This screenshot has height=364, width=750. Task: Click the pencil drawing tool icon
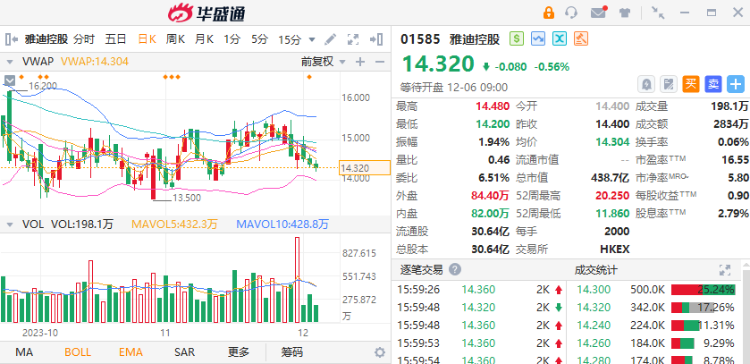(x=330, y=39)
